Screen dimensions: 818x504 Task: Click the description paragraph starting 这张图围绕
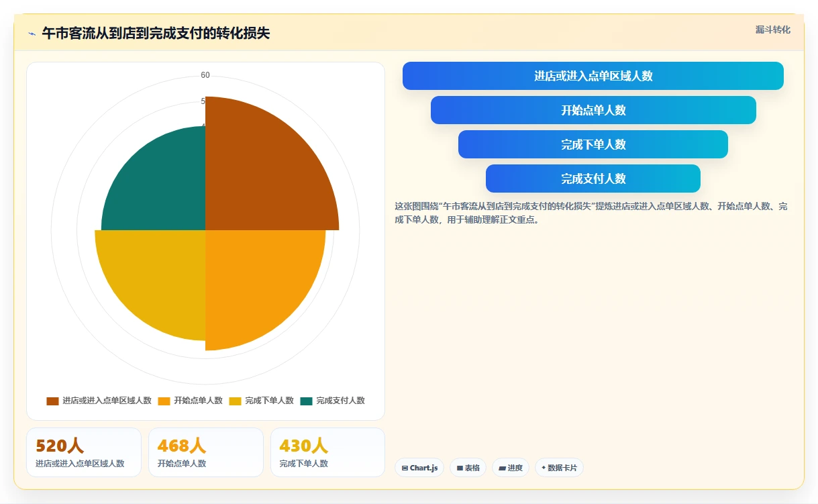pyautogui.click(x=591, y=213)
